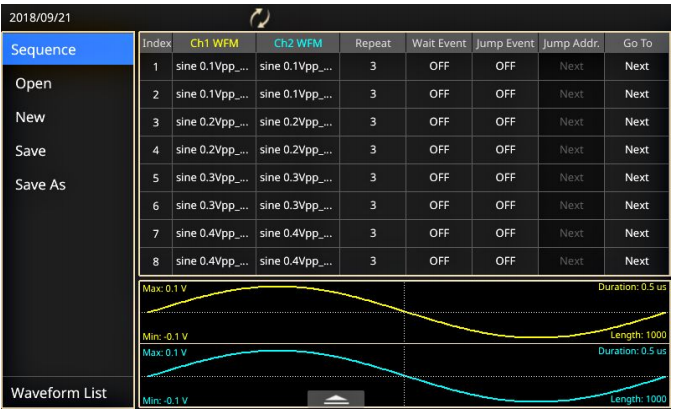Click the Ch1 WFM column header

coord(214,43)
